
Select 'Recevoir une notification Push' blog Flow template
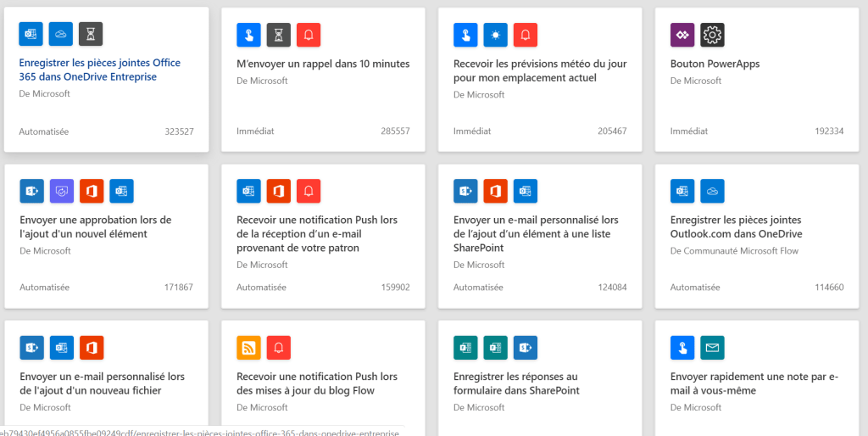click(x=316, y=383)
